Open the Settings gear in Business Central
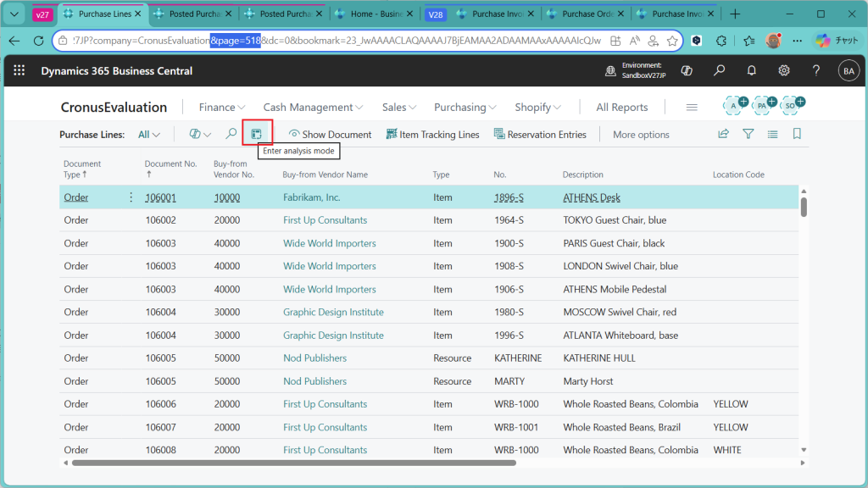 (784, 71)
